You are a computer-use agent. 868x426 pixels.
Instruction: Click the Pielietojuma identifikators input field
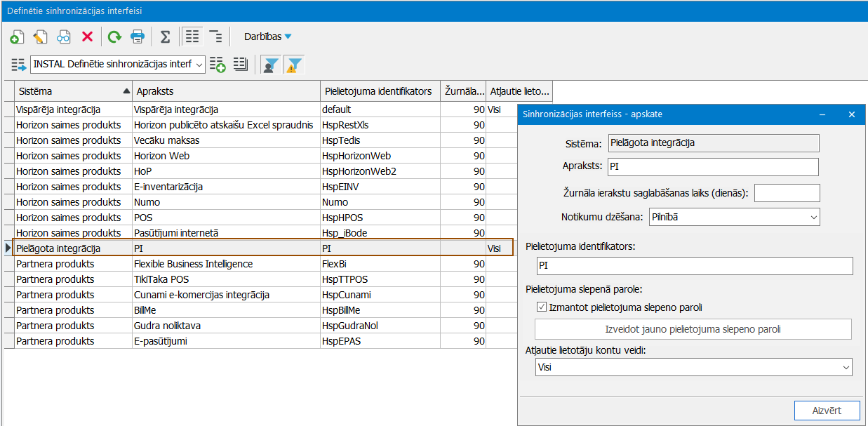pyautogui.click(x=693, y=266)
